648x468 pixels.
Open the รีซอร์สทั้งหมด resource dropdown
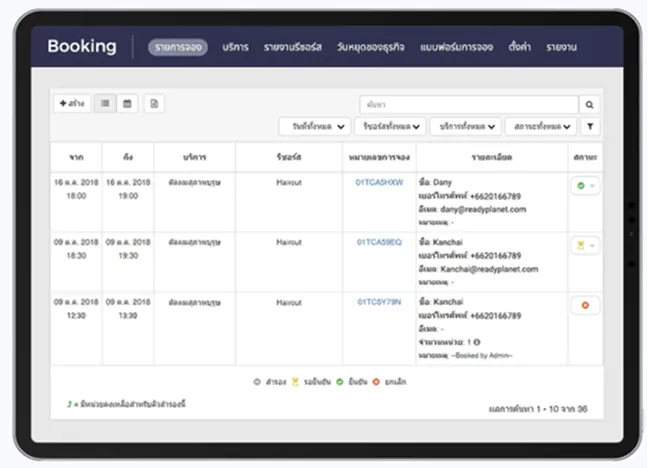389,127
